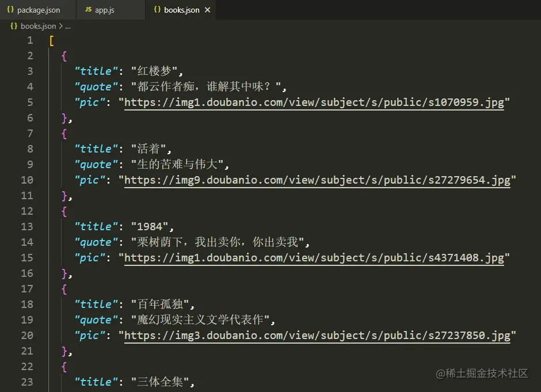The height and width of the screenshot is (392, 541).
Task: Click line number 7 in the gutter
Action: click(30, 134)
